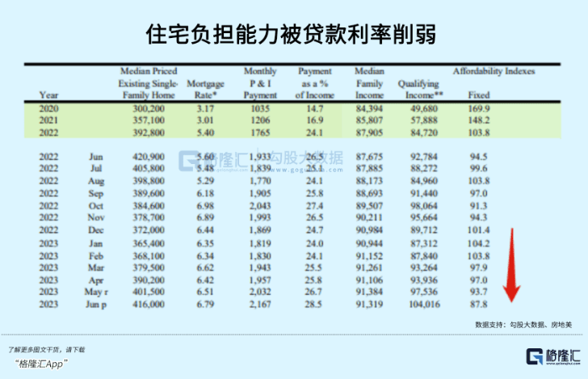This screenshot has width=588, height=379.
Task: Select the Mar month label
Action: pos(96,267)
